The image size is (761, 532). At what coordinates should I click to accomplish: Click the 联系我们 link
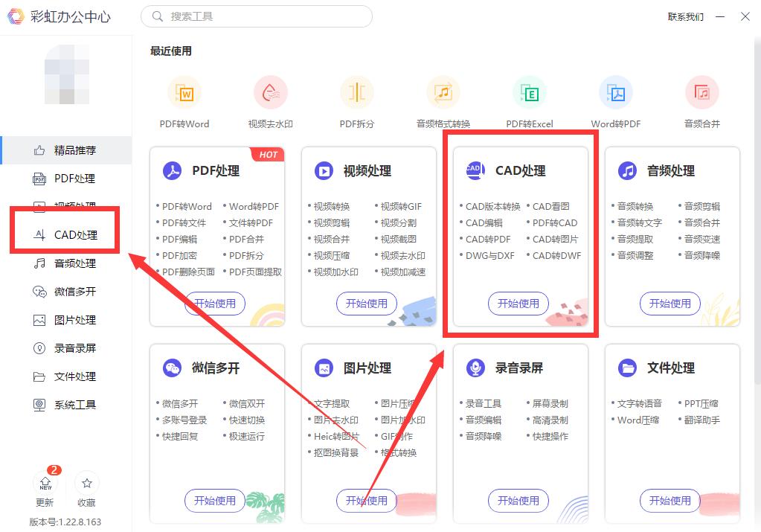pyautogui.click(x=685, y=16)
